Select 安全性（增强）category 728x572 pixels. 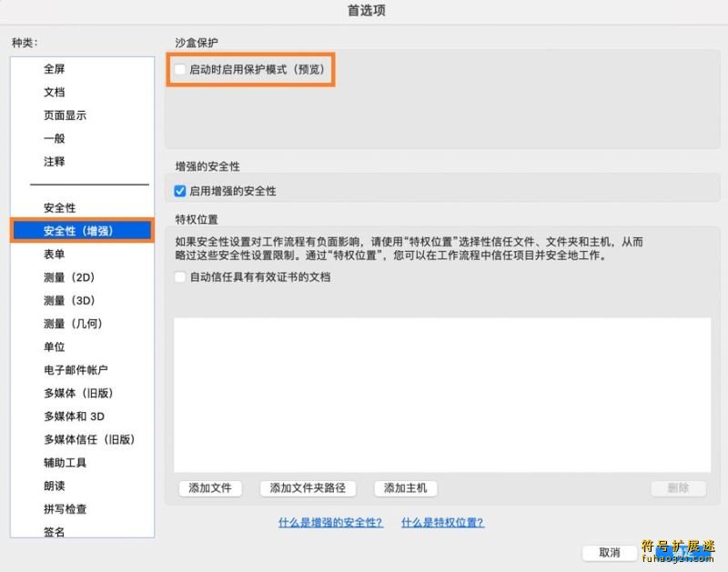[x=82, y=231]
